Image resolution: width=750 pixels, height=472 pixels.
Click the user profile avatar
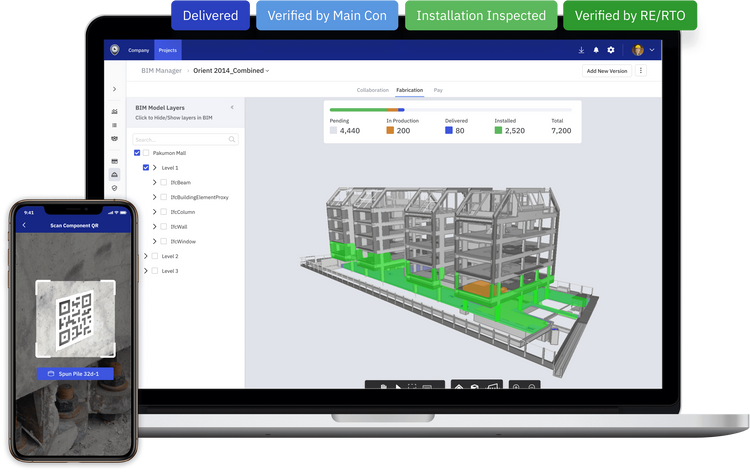coord(638,50)
